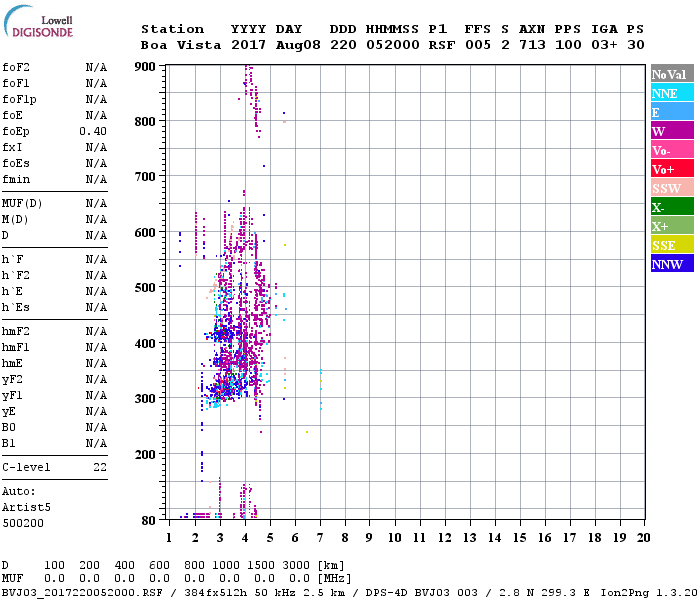Click the yF1 parameter label
Viewport: 700px width, 600px height.
[x=12, y=396]
